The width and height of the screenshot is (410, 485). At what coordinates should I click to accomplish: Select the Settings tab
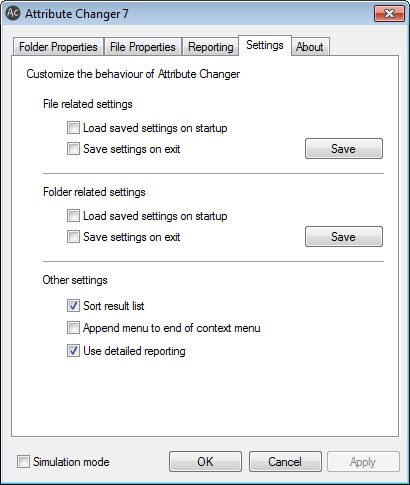pyautogui.click(x=265, y=45)
